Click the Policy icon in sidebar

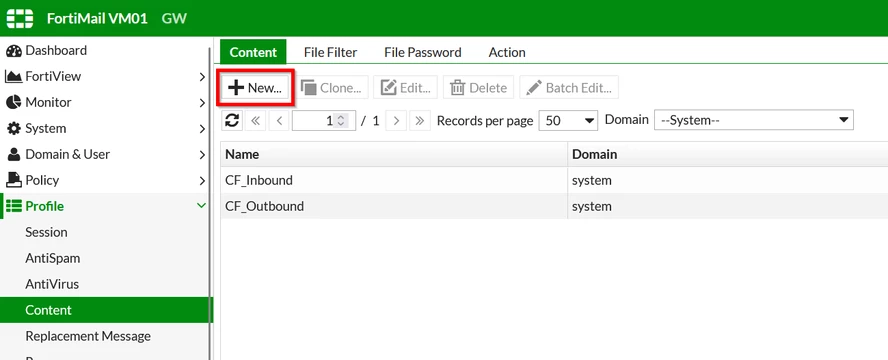(14, 180)
